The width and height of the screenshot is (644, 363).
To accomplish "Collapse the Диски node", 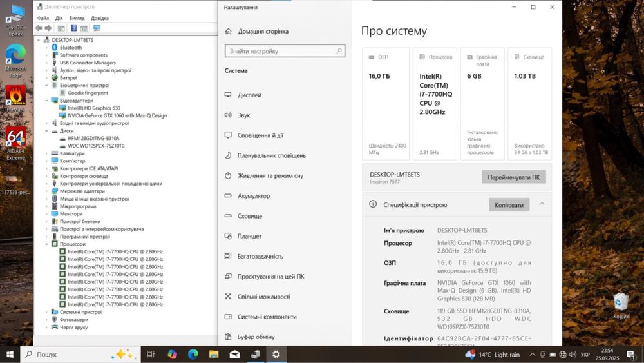I will tap(46, 131).
